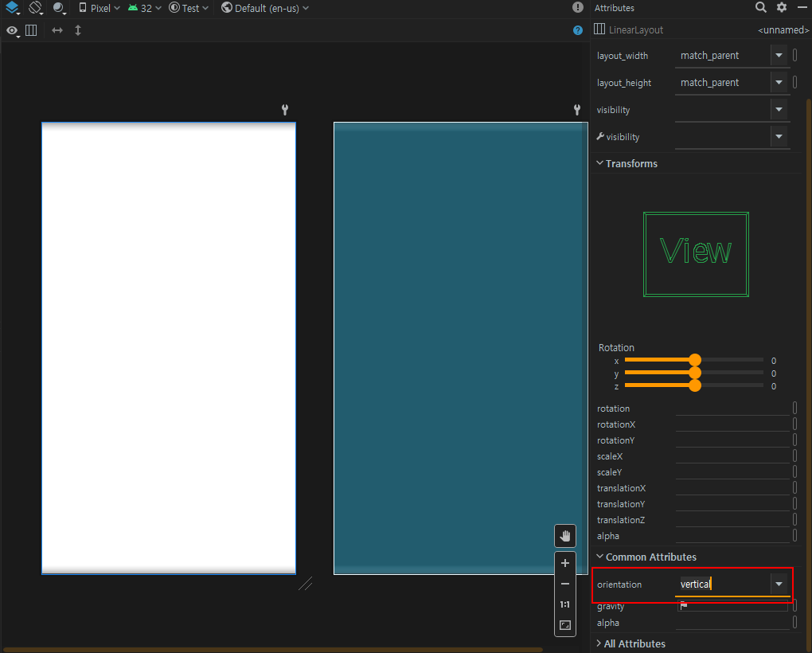Screen dimensions: 812x653
Task: Click the rotation resource picker button
Action: 795,408
